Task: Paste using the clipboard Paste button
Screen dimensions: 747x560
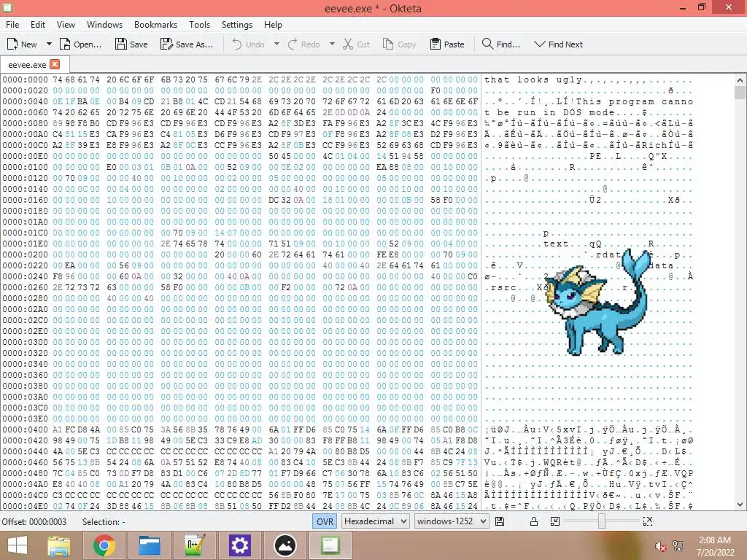Action: (x=447, y=44)
